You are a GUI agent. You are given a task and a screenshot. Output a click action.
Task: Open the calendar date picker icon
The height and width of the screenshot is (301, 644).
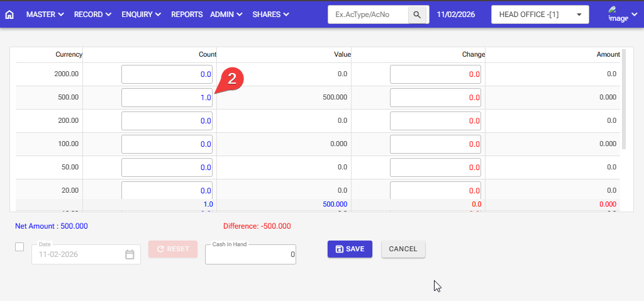130,254
